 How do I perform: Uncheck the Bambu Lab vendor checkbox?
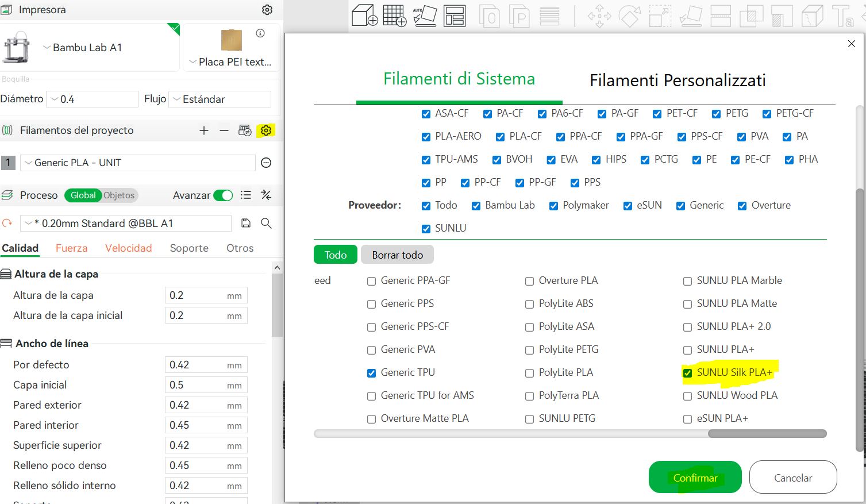pos(476,206)
